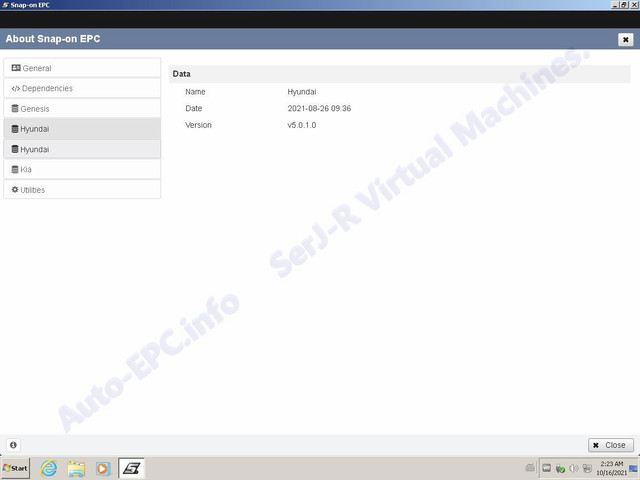
Task: Click the Snap-on EPC taskbar button
Action: (131, 468)
